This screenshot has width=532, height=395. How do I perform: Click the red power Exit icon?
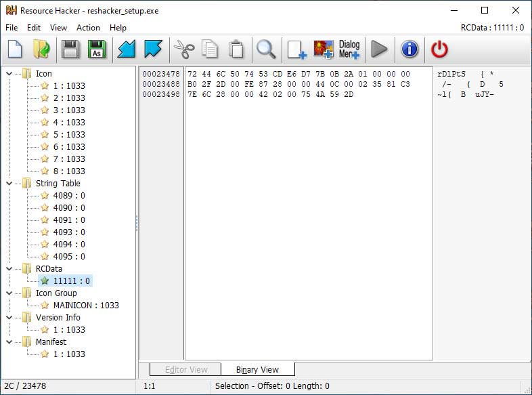click(x=439, y=49)
